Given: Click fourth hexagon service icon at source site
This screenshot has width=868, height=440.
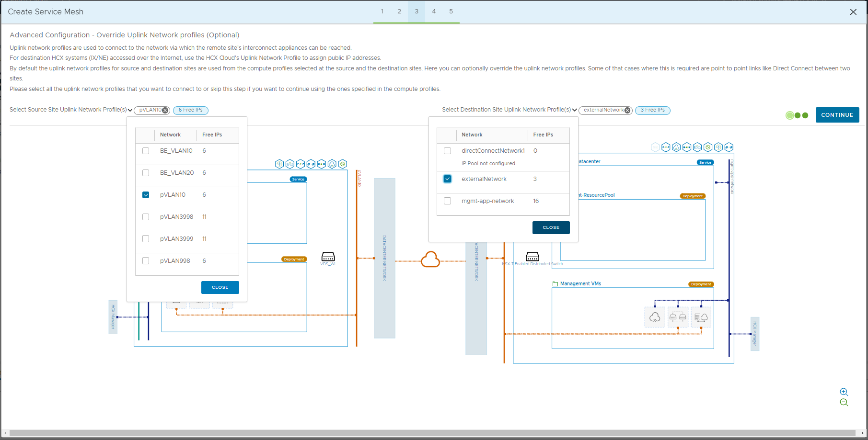Looking at the screenshot, I should coord(311,164).
